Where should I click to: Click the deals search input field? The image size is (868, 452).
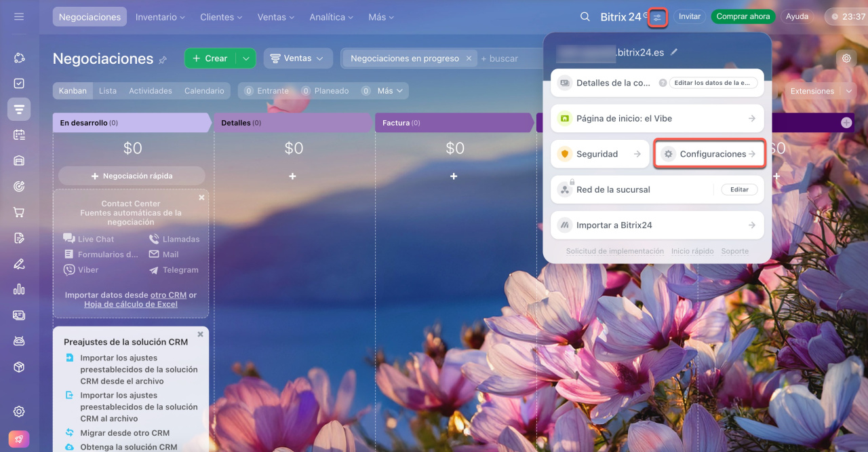tap(509, 58)
